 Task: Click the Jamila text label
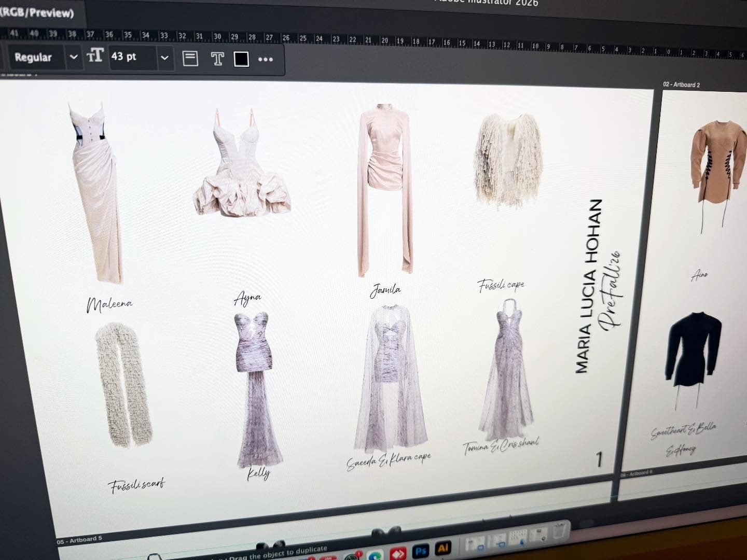[385, 290]
